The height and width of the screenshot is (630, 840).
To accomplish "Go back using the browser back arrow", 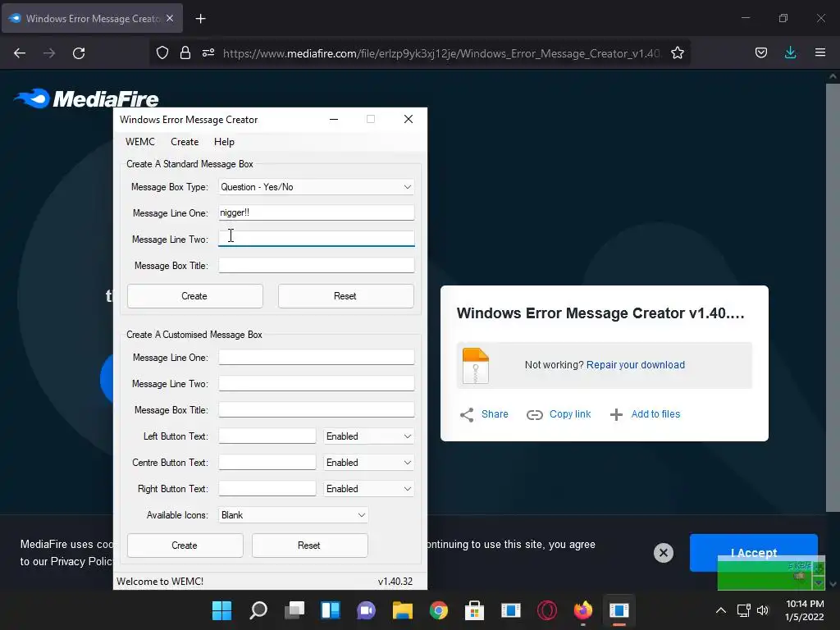I will (20, 53).
